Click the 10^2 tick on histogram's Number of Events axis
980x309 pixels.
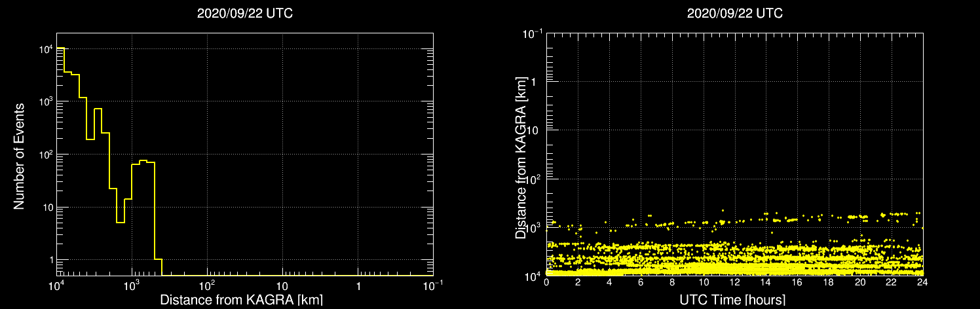tap(45, 153)
